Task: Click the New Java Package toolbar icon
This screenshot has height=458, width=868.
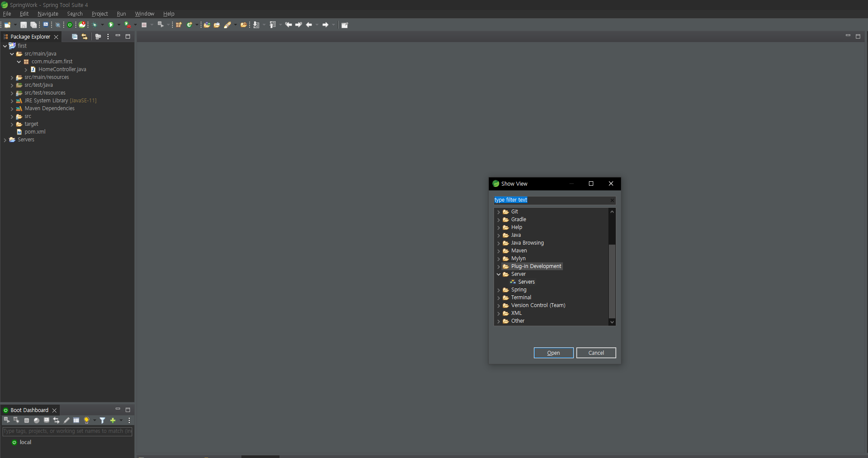Action: pos(179,25)
